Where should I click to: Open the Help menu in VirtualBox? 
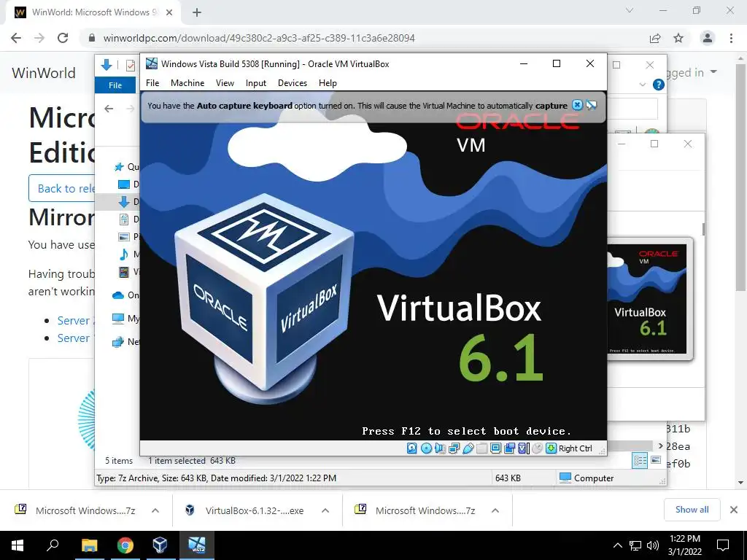(328, 83)
